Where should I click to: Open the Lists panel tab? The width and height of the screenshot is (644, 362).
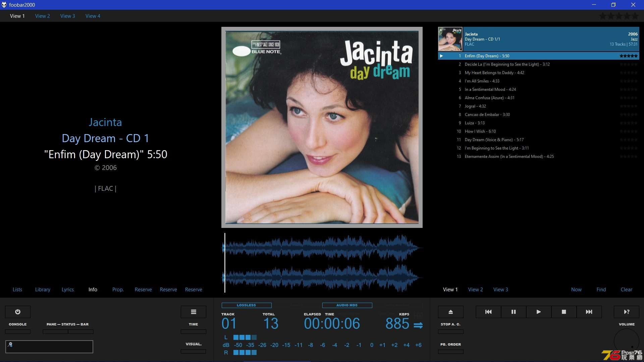(17, 289)
